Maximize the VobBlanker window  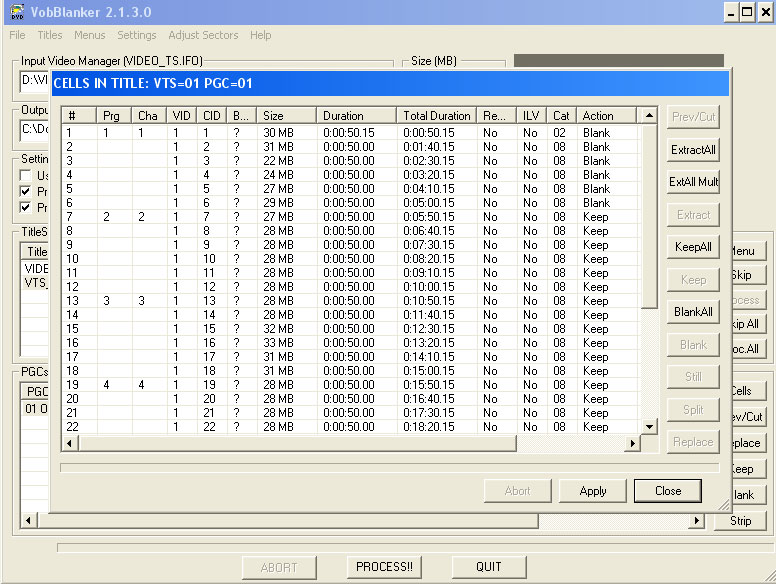coord(747,12)
